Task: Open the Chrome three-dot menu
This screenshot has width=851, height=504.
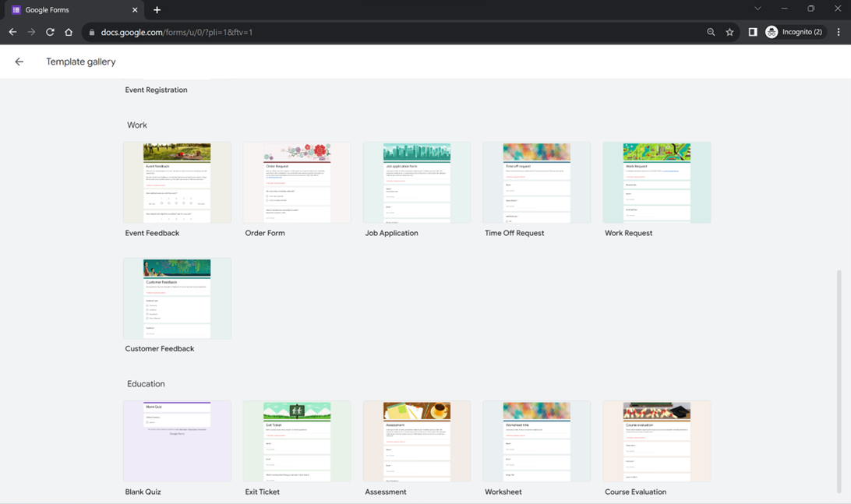Action: 839,32
